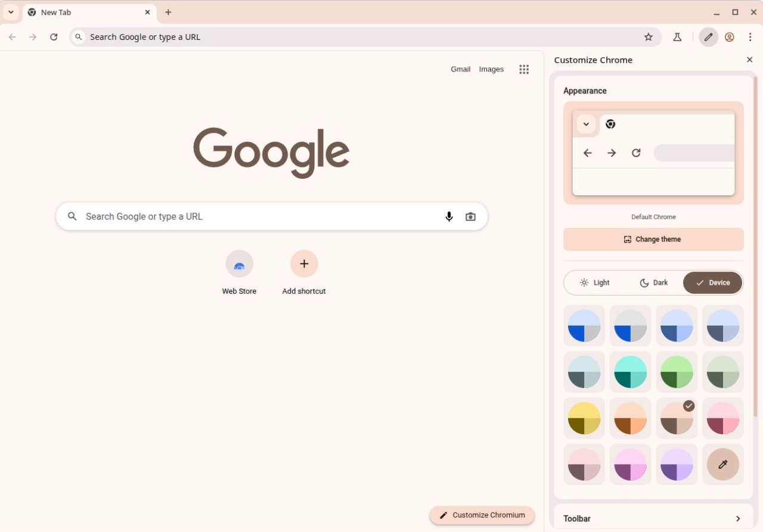Screen dimensions: 763x532
Task: Open the Images link
Action: (x=491, y=69)
